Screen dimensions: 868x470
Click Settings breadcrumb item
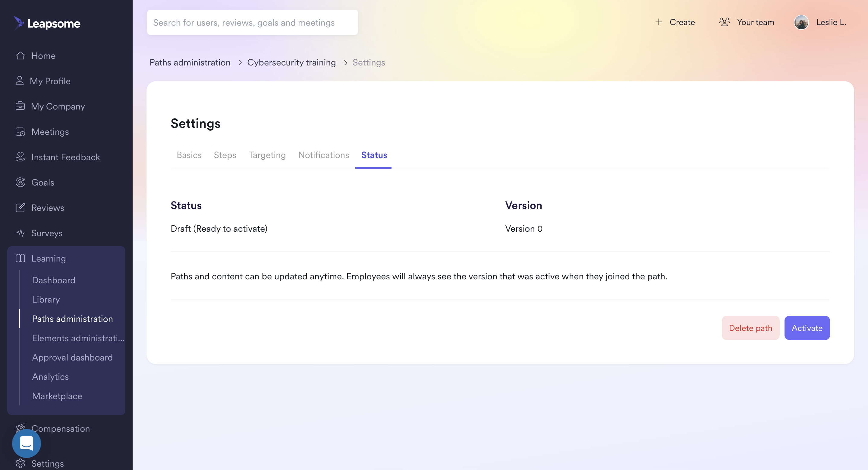pyautogui.click(x=369, y=62)
